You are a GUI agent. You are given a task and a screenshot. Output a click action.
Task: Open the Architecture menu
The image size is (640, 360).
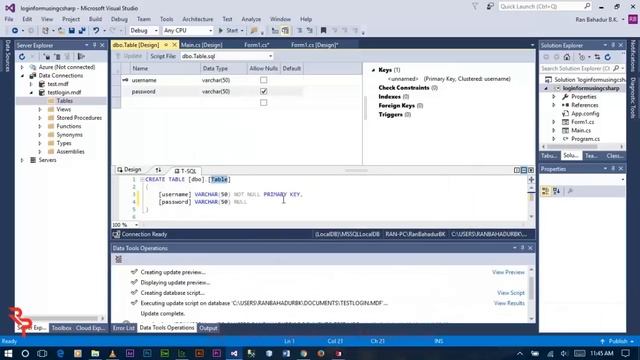pyautogui.click(x=198, y=19)
